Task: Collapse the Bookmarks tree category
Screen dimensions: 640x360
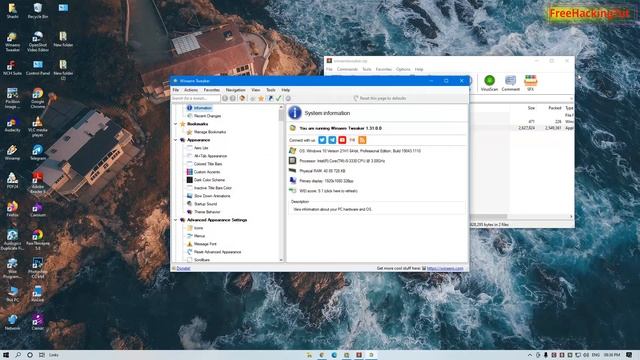Action: (x=176, y=124)
